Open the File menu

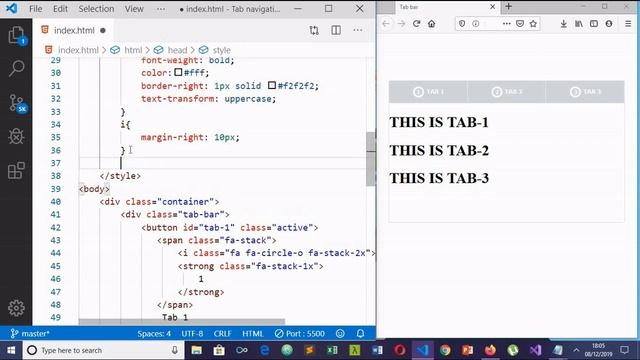pos(36,9)
